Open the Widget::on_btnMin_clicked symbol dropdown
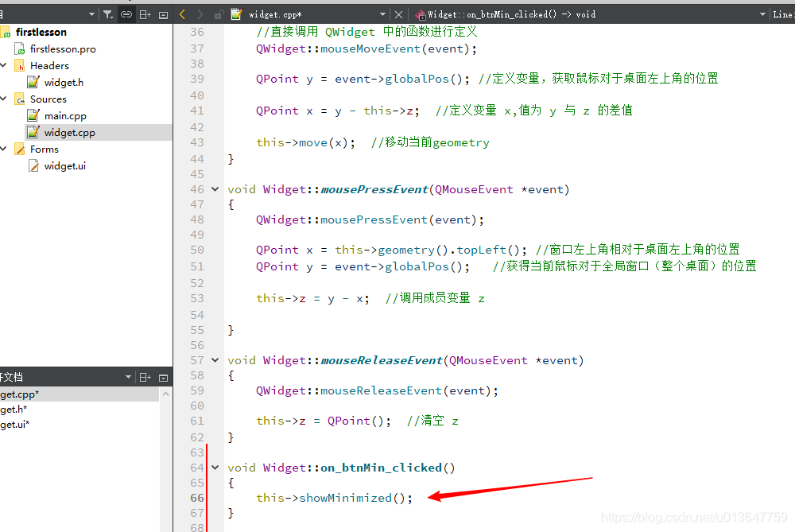The image size is (795, 532). tap(762, 14)
